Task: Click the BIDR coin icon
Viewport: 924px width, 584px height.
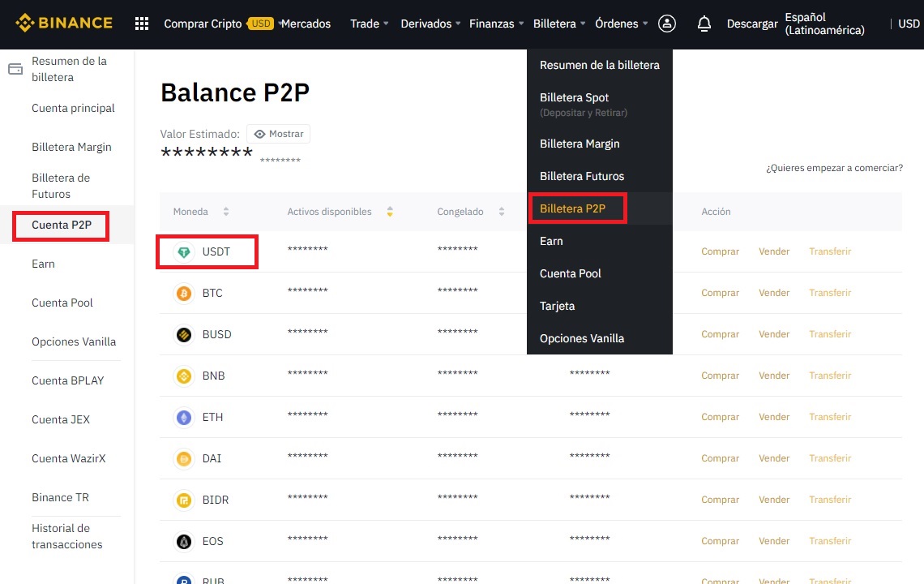Action: [x=184, y=500]
